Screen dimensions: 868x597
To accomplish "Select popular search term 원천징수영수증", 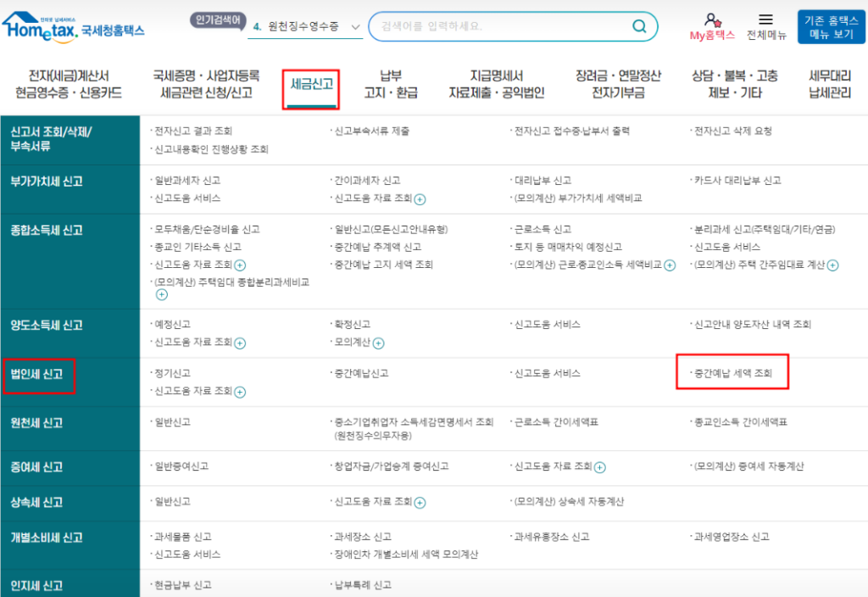I will click(303, 26).
